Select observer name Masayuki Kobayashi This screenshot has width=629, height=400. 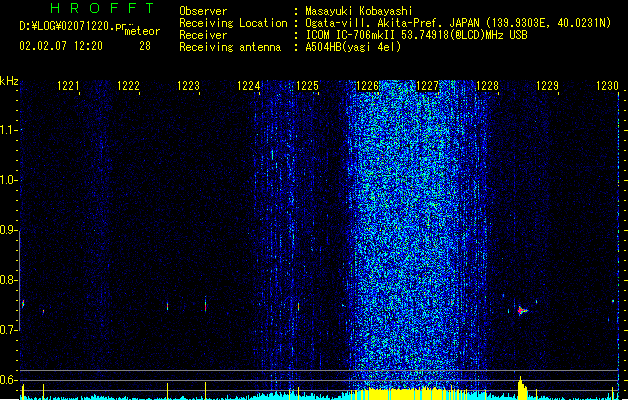pos(359,11)
